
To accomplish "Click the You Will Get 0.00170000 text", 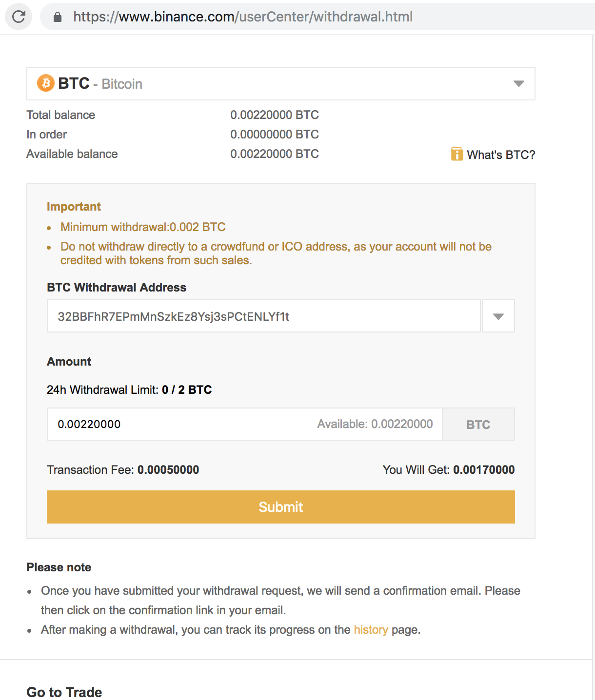I will click(x=449, y=469).
